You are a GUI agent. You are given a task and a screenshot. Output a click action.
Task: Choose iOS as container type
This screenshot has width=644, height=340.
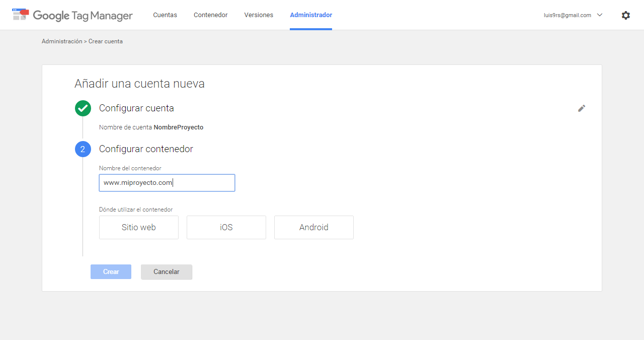[x=226, y=227]
